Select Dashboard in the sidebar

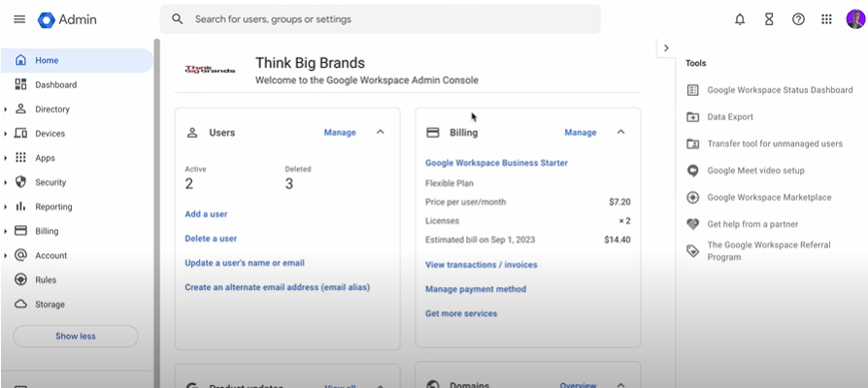(55, 84)
